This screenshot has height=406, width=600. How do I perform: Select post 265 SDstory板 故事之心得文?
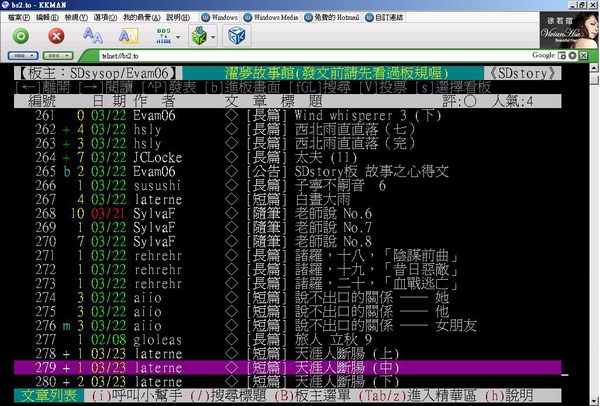click(288, 171)
